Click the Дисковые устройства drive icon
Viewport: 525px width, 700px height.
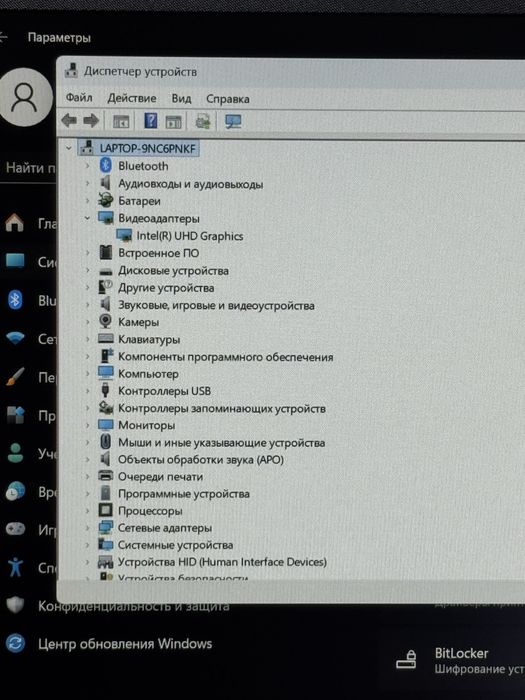(x=105, y=271)
